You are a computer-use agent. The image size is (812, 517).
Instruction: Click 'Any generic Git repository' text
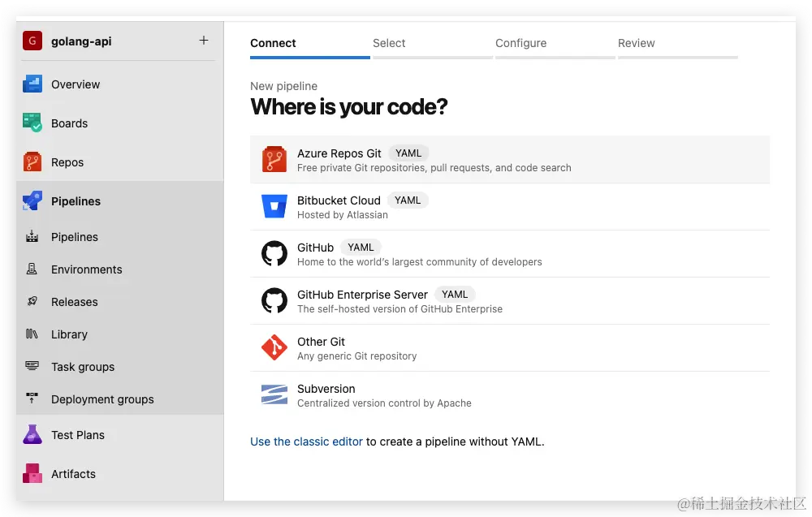356,356
